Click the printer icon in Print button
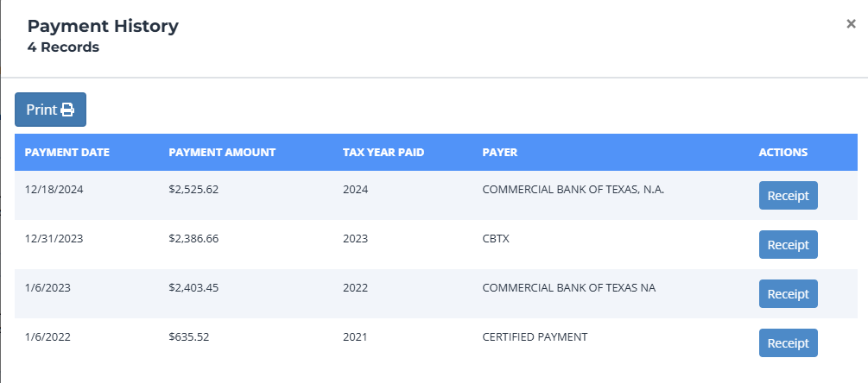Image resolution: width=868 pixels, height=383 pixels. pyautogui.click(x=67, y=110)
